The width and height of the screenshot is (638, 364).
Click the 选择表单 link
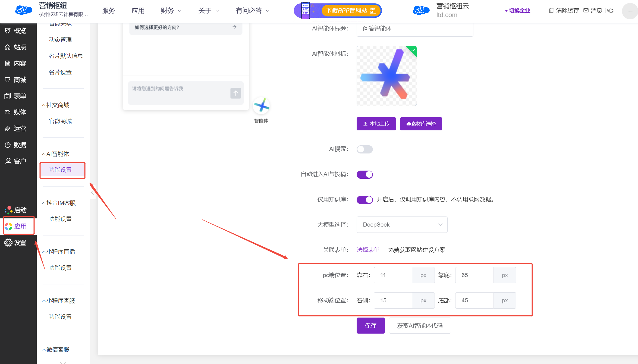click(368, 250)
